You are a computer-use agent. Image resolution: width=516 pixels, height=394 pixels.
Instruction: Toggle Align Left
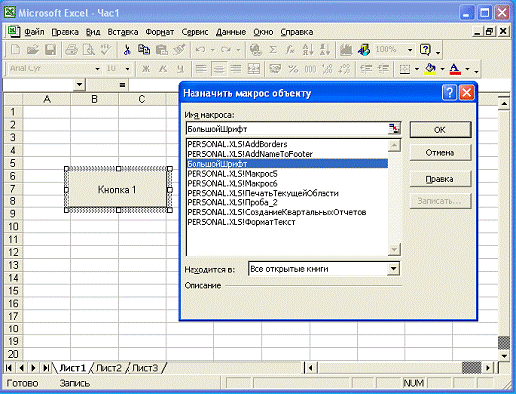(x=201, y=69)
